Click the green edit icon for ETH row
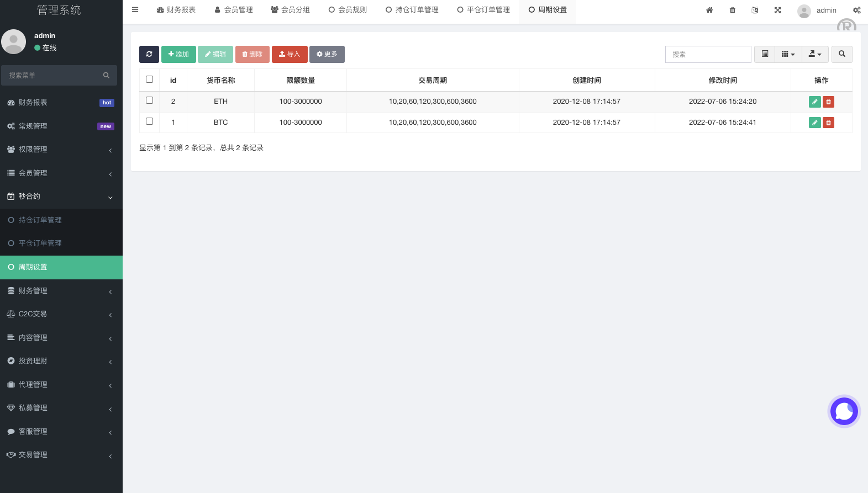Viewport: 868px width, 493px height. [814, 102]
